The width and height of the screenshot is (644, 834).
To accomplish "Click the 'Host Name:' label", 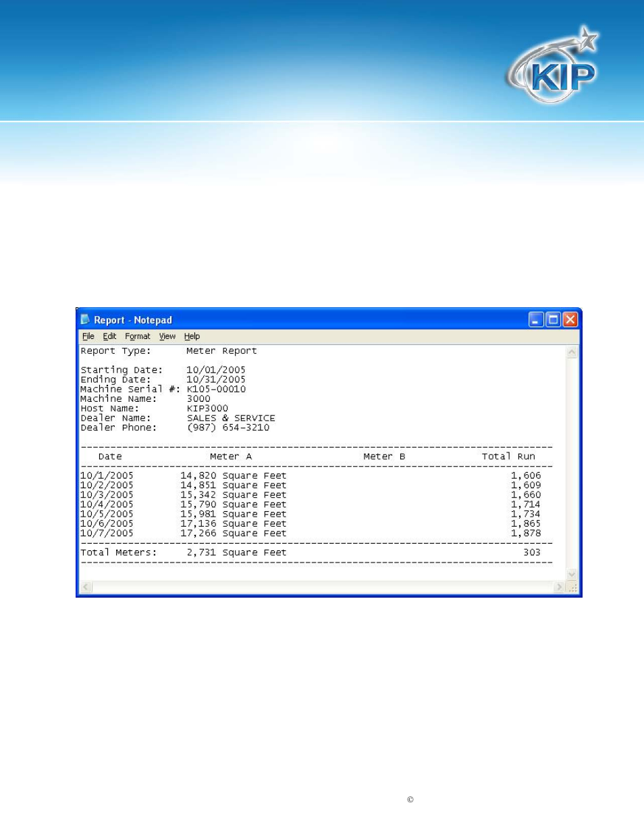I will tap(109, 409).
